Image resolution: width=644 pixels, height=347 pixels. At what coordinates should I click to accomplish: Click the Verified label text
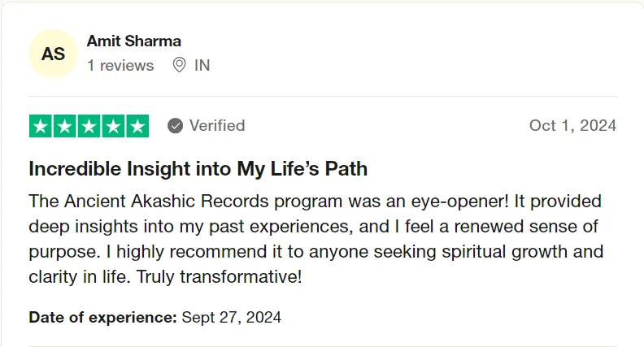(x=217, y=126)
